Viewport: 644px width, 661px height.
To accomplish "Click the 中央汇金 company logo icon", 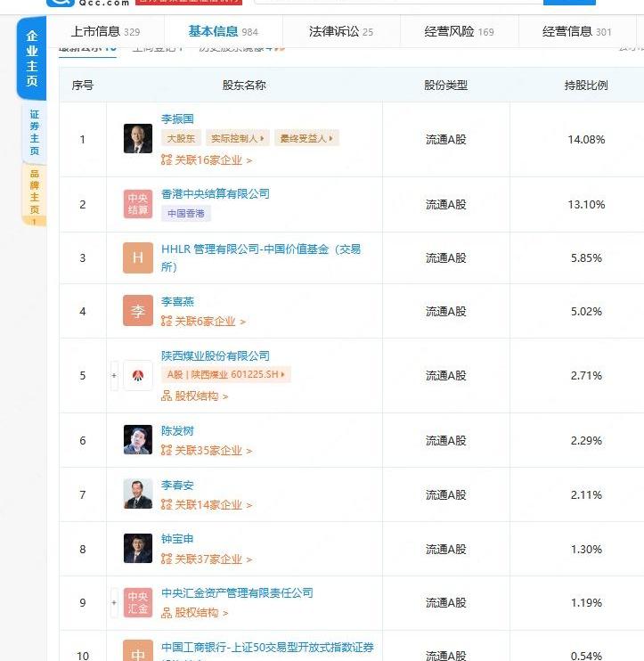I will [x=137, y=603].
